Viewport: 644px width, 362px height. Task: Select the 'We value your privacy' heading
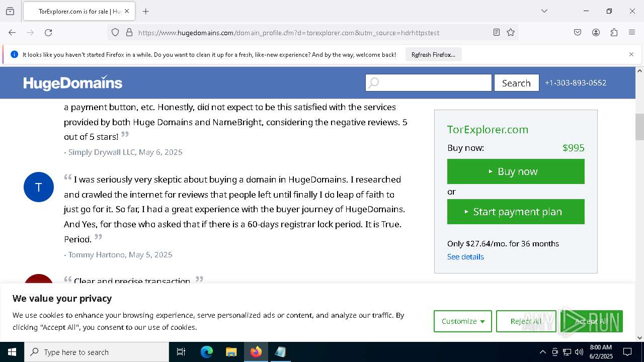tap(62, 299)
